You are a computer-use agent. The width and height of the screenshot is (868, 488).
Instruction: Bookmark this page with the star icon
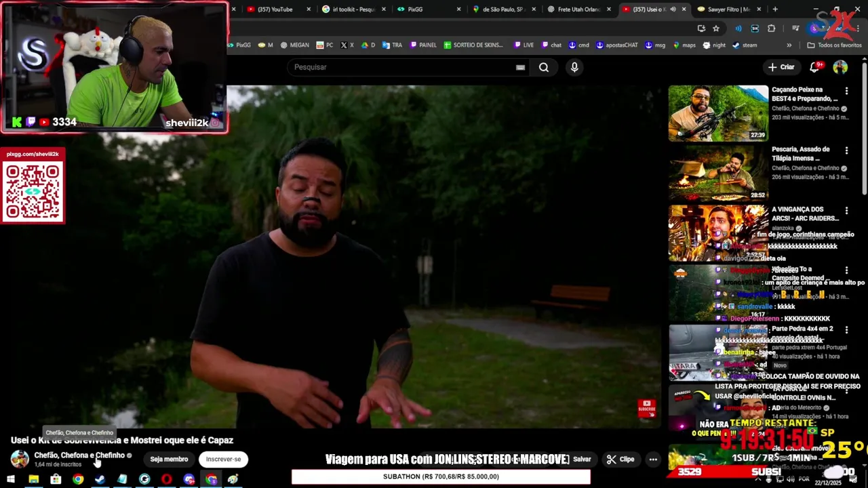(716, 28)
